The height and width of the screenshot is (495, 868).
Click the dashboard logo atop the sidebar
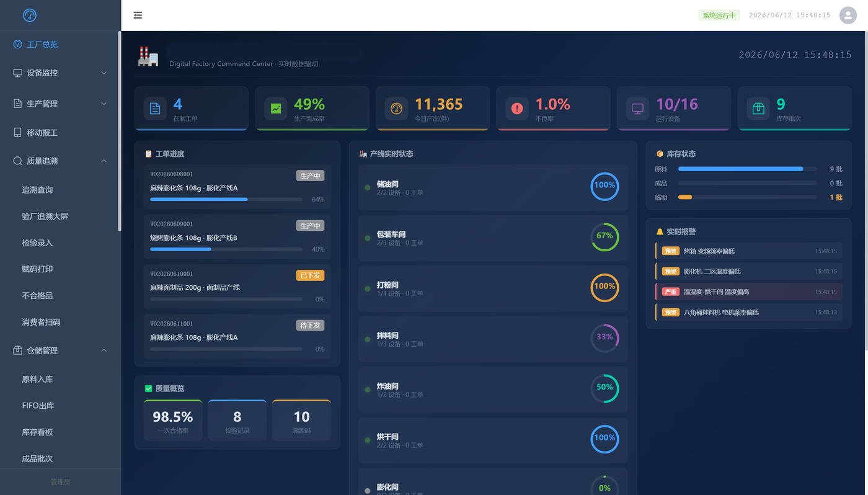[x=30, y=16]
